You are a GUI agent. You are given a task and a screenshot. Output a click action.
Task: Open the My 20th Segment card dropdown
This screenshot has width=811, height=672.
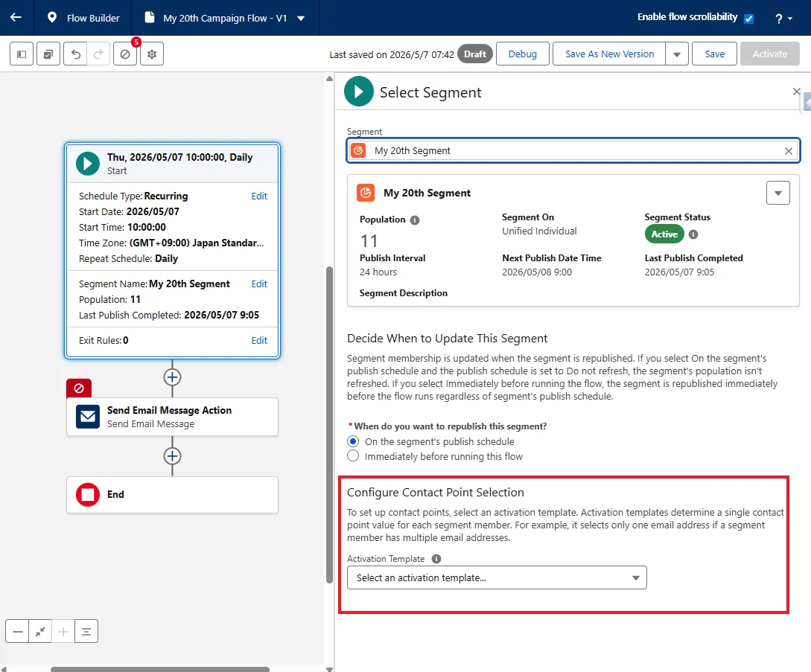click(x=778, y=193)
